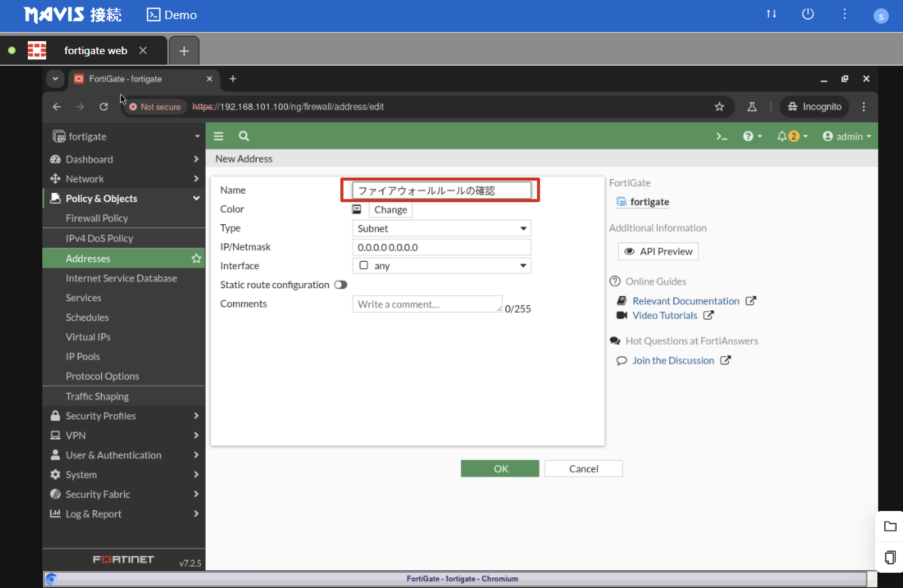Screen dimensions: 903x588
Task: Open the CLI console icon
Action: point(721,137)
